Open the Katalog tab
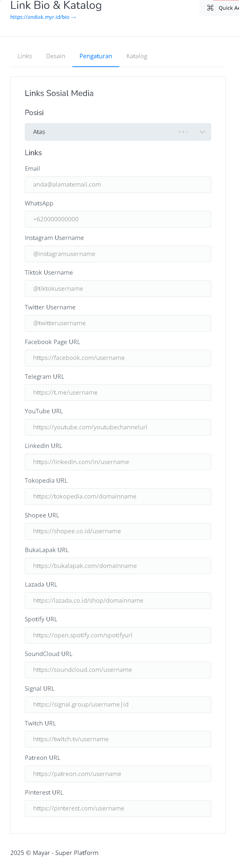239x868 pixels. [137, 56]
